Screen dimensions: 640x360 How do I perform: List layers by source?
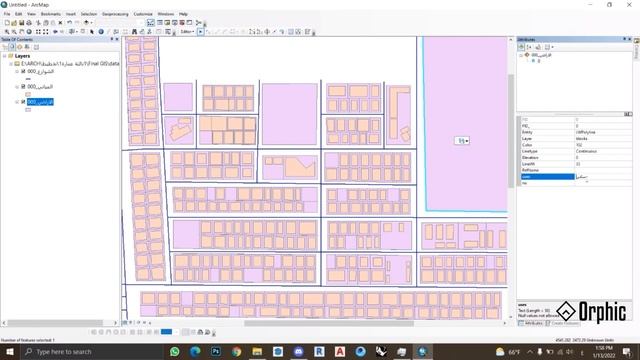(x=12, y=47)
